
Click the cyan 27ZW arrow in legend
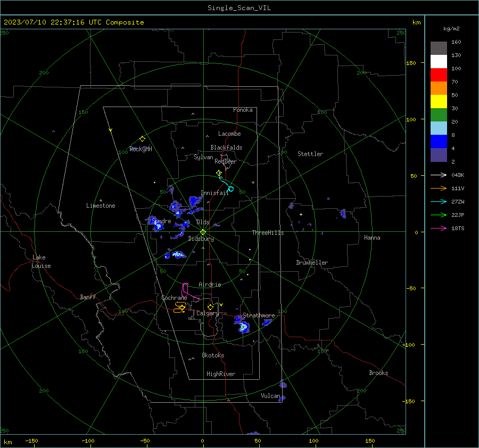coord(439,201)
